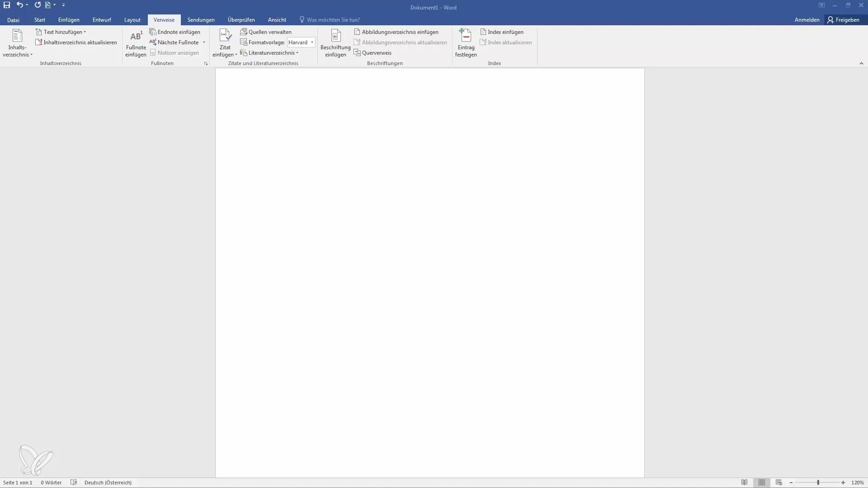
Task: Click the zoom in plus button
Action: tap(843, 483)
